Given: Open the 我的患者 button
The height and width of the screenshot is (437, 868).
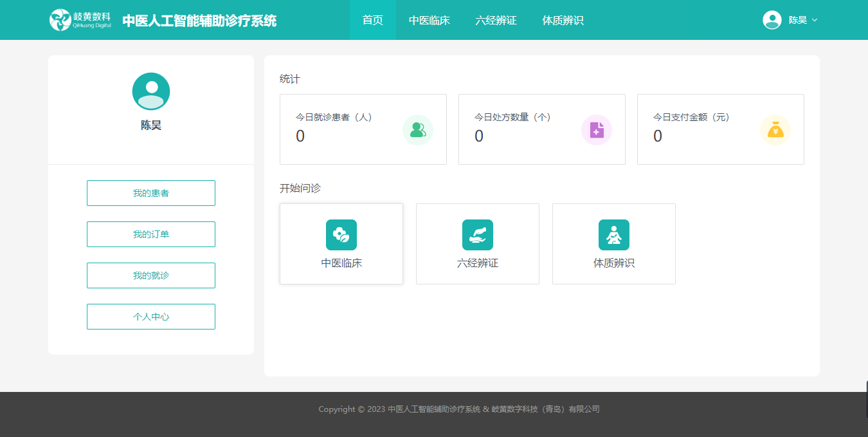Looking at the screenshot, I should (x=151, y=193).
